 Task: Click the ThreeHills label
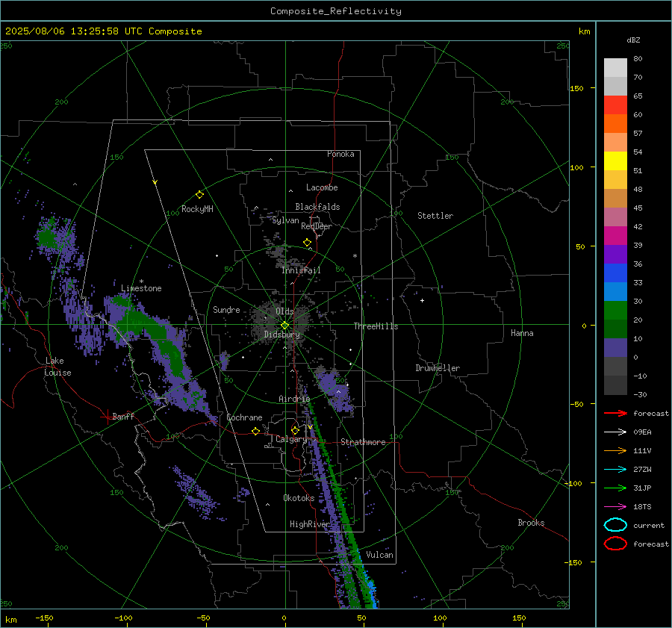(x=376, y=326)
